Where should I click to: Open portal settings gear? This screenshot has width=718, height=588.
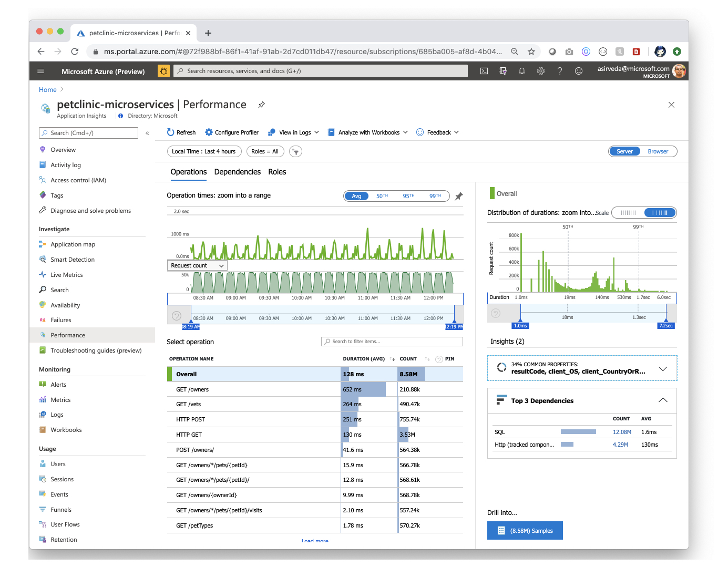pos(541,71)
